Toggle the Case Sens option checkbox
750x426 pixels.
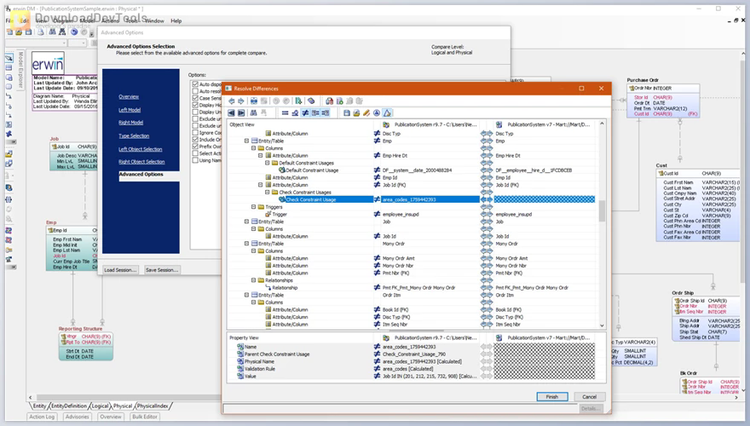coord(195,98)
